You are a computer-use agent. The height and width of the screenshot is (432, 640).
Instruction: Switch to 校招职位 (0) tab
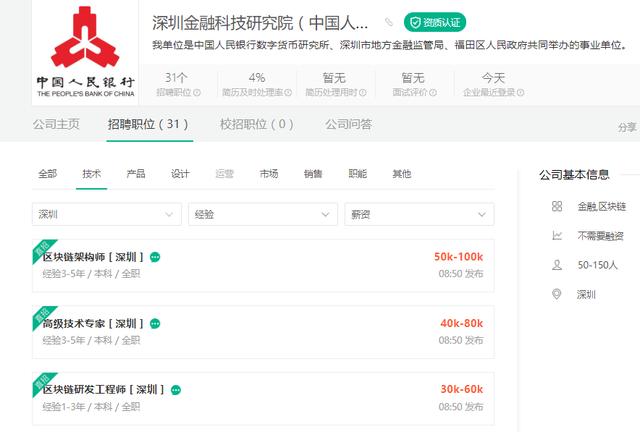(257, 124)
